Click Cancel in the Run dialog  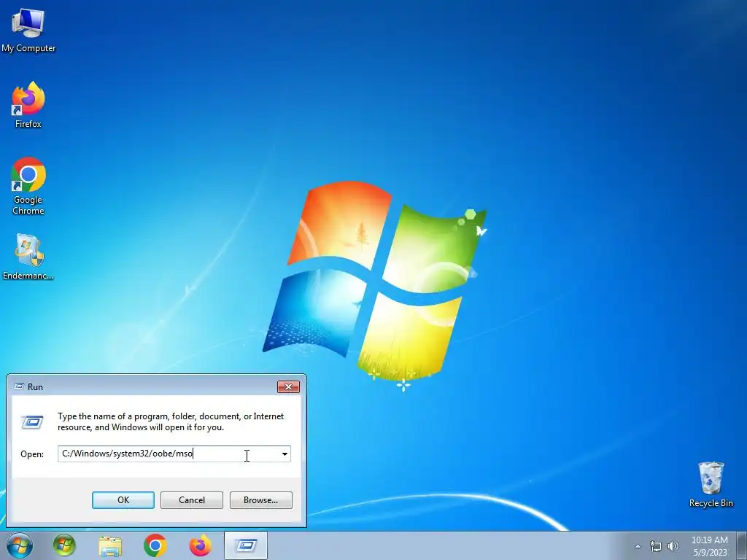(192, 500)
